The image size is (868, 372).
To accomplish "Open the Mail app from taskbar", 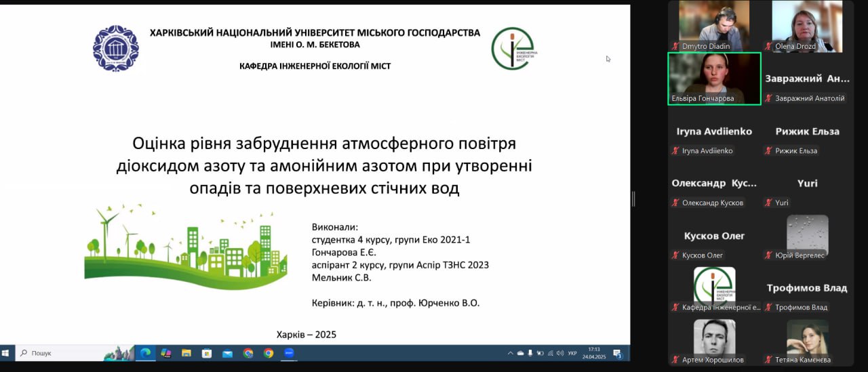I will point(227,353).
